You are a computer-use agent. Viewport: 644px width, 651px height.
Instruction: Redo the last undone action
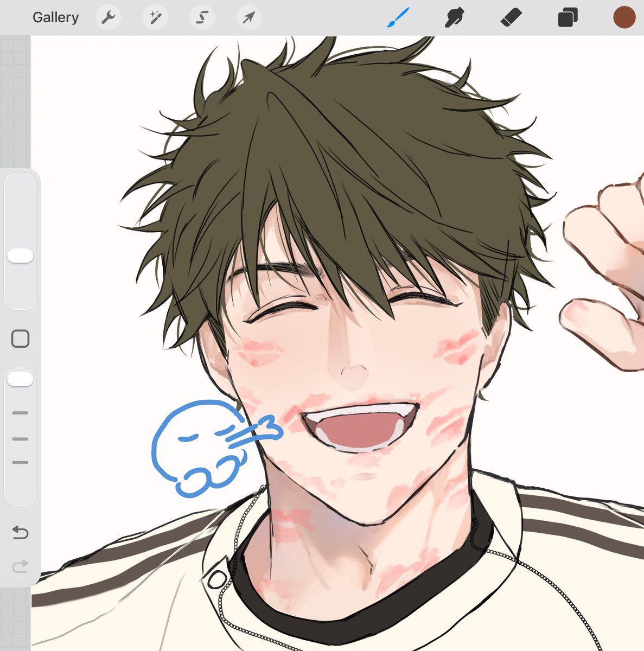point(20,567)
